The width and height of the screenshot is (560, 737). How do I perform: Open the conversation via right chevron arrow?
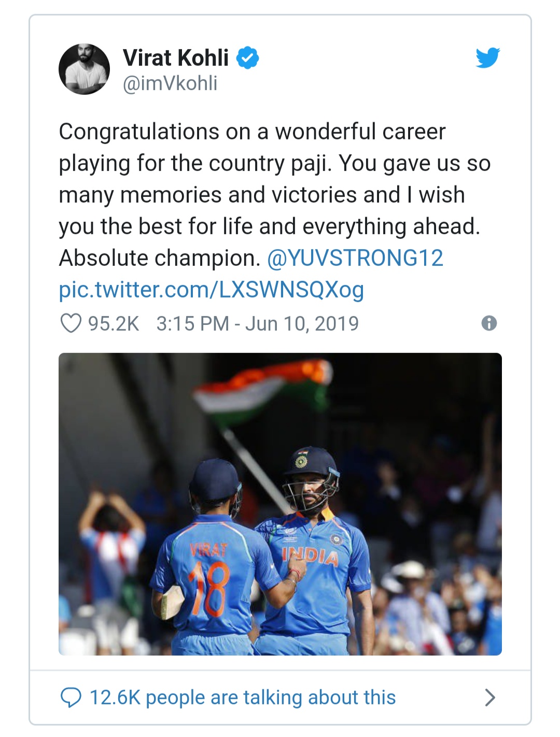coord(489,698)
